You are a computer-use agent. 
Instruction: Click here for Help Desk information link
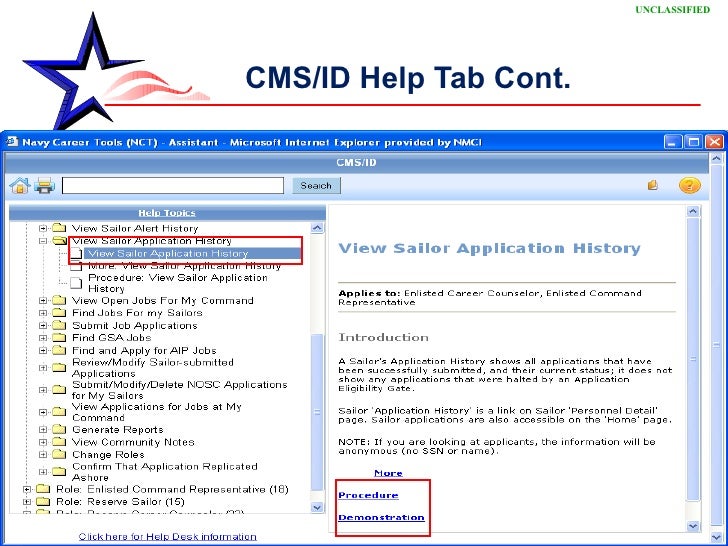pos(168,537)
